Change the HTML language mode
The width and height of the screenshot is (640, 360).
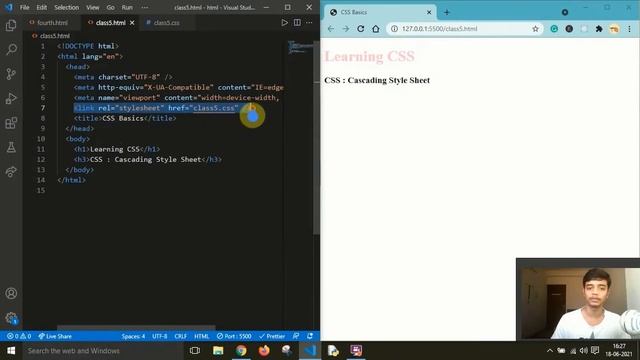click(202, 336)
